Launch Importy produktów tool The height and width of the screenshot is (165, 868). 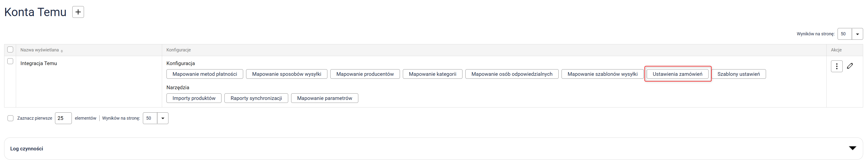coord(194,98)
